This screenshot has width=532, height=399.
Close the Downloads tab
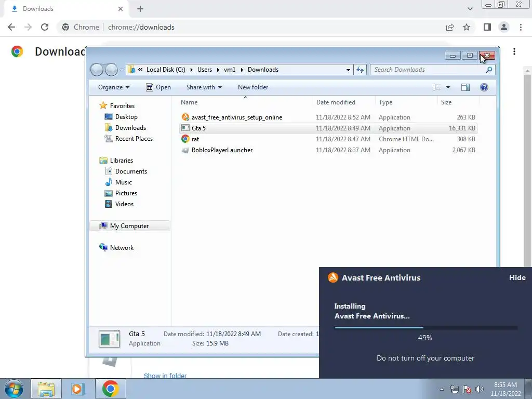pos(121,9)
